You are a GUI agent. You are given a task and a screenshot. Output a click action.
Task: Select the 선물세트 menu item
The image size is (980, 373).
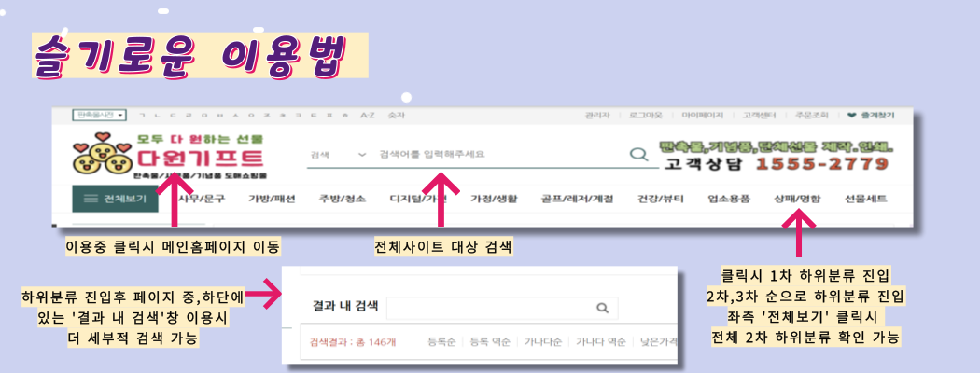coord(865,200)
